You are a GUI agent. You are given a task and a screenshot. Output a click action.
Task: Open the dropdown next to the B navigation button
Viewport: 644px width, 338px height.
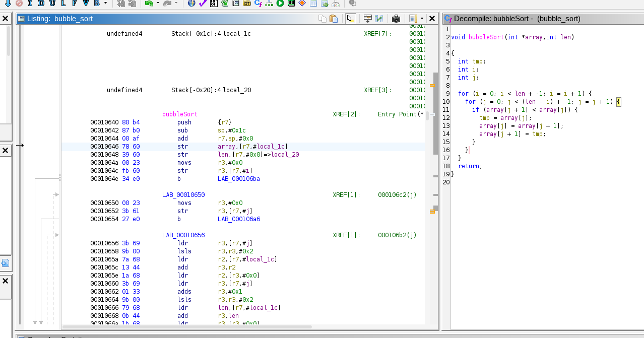105,4
